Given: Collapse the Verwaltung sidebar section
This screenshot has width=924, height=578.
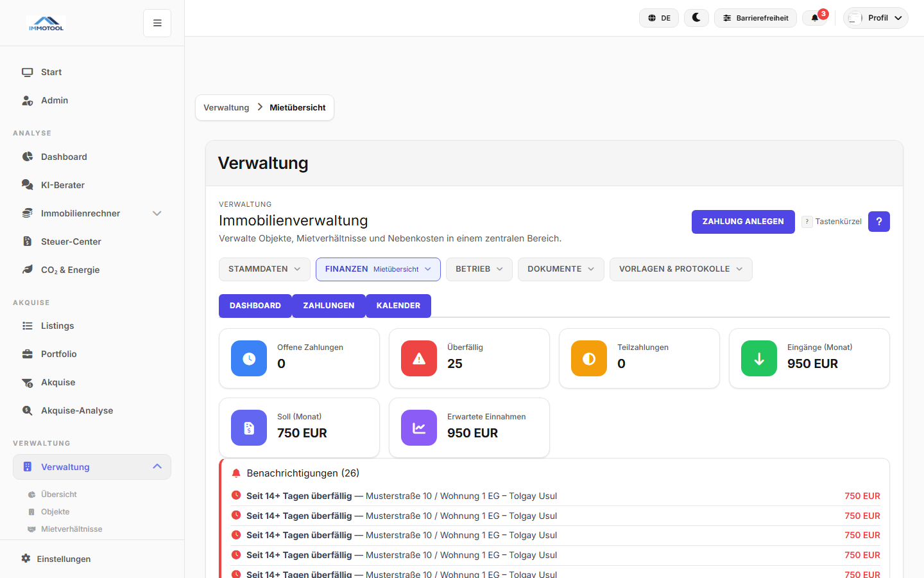Looking at the screenshot, I should coord(157,467).
